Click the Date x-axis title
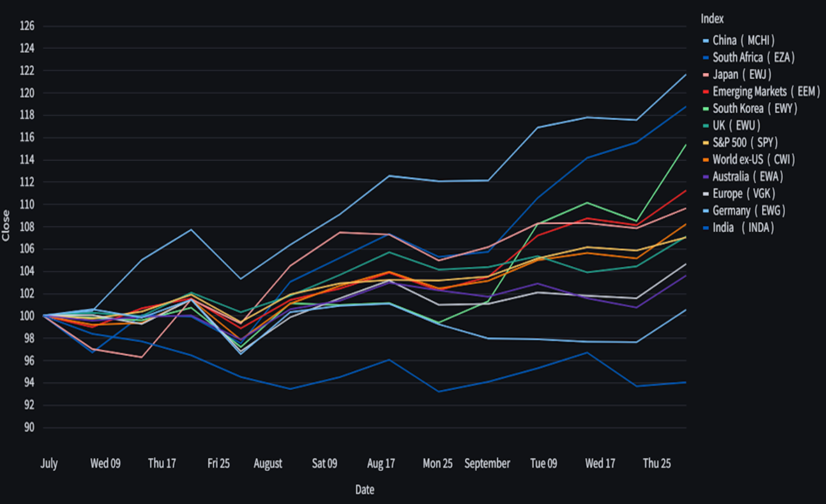The height and width of the screenshot is (504, 826). pyautogui.click(x=365, y=490)
